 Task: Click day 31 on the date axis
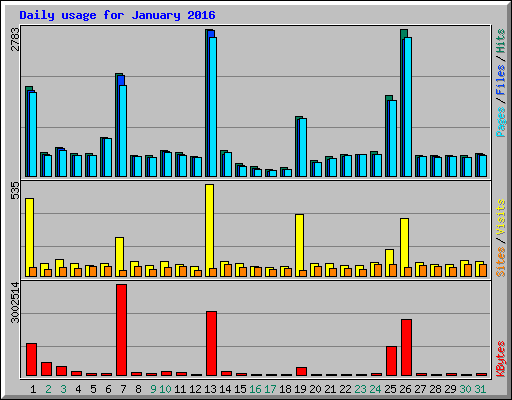[480, 389]
